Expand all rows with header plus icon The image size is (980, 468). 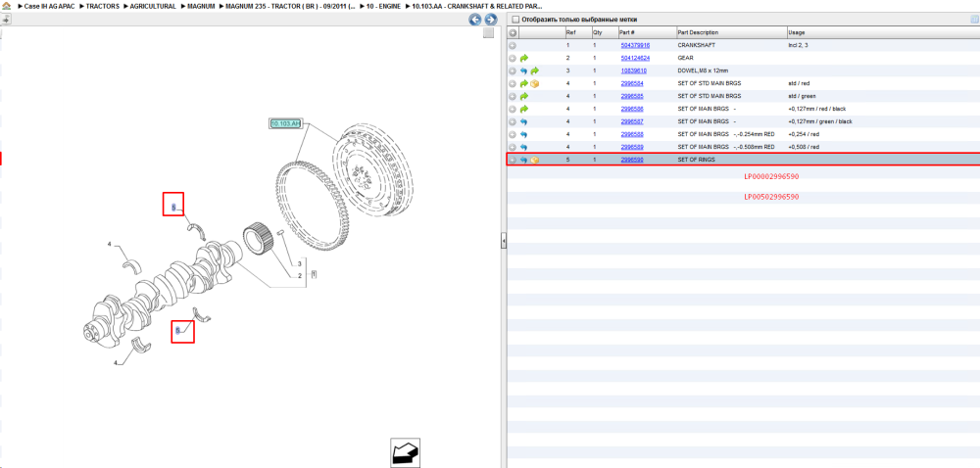click(x=513, y=32)
